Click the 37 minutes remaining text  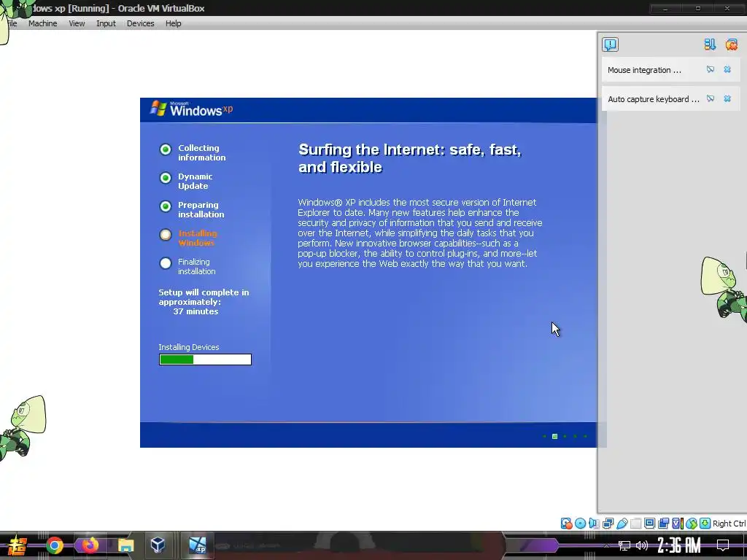coord(196,311)
